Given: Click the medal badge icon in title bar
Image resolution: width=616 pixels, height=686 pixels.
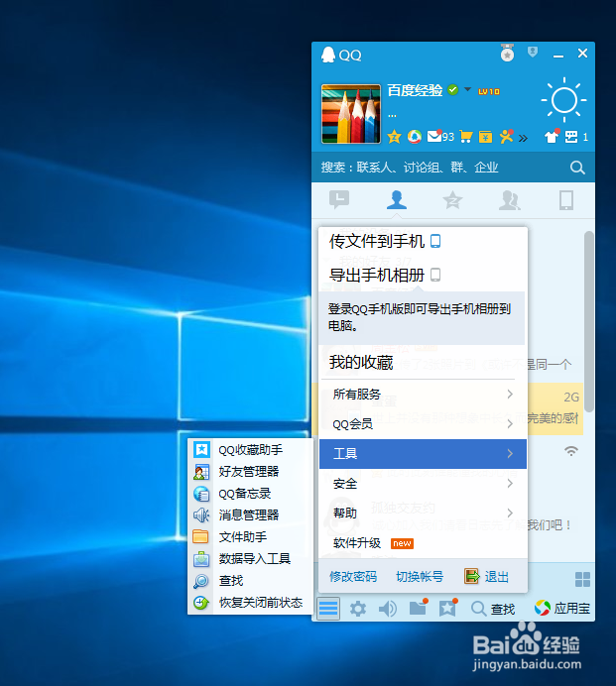Looking at the screenshot, I should (x=508, y=53).
